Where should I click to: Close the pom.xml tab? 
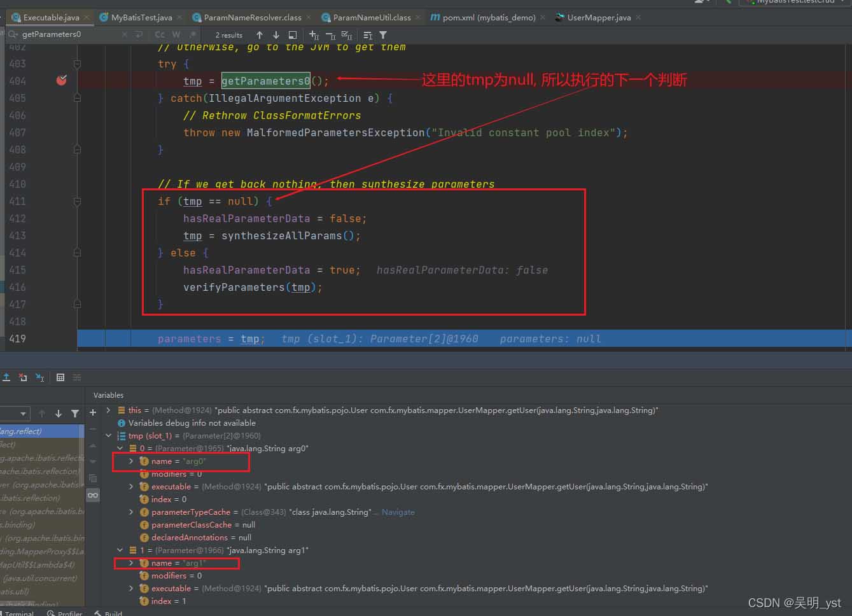pyautogui.click(x=543, y=17)
